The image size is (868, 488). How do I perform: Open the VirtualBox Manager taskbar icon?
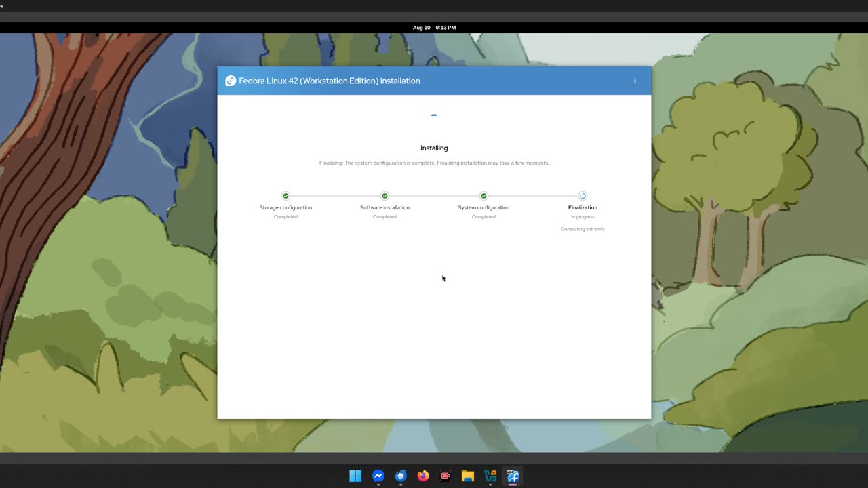pos(490,476)
